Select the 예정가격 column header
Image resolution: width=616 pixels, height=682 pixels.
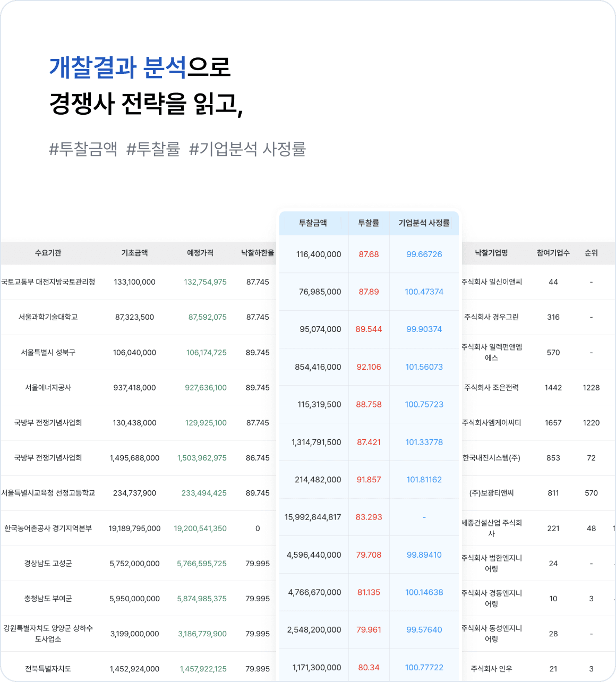pos(201,253)
